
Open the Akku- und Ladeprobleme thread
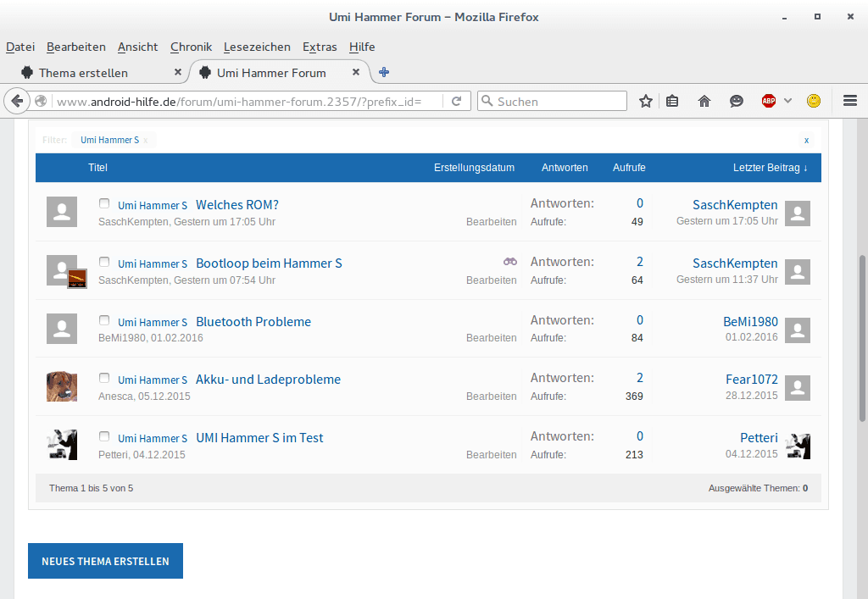click(x=268, y=380)
